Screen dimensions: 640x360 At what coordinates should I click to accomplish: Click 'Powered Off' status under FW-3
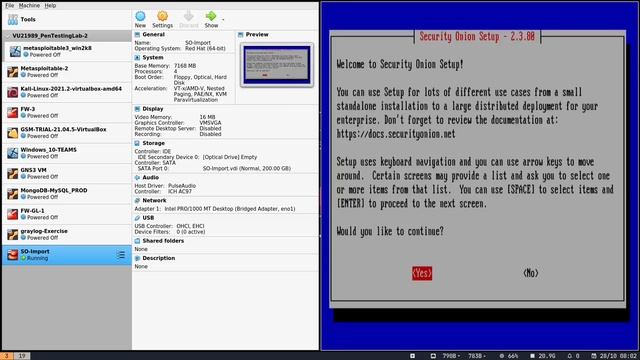click(x=42, y=116)
